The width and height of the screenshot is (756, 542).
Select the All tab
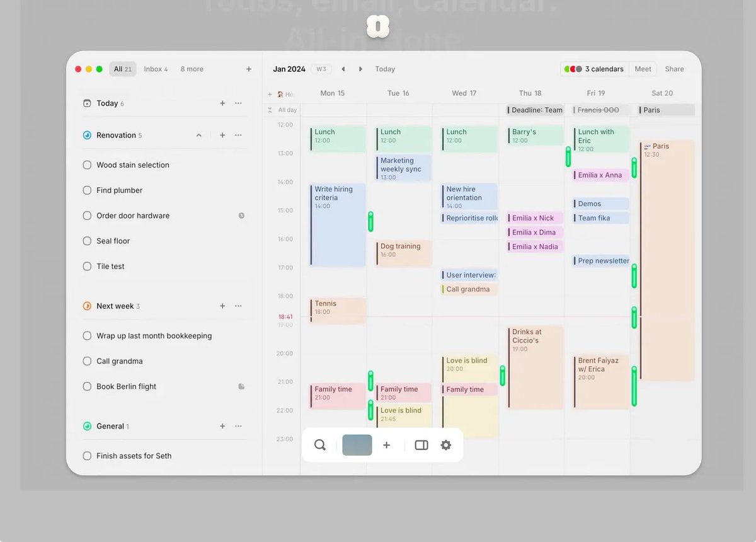pyautogui.click(x=123, y=69)
